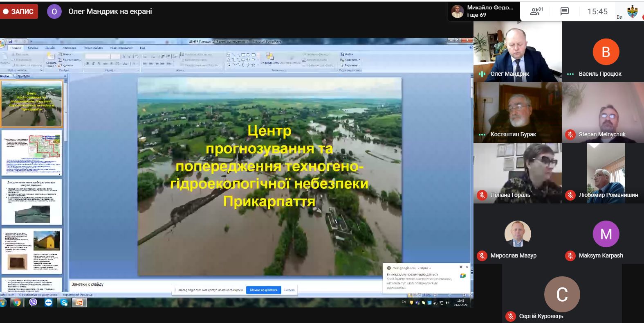
Task: Click the dots indicator beside Василь Процюк
Action: pyautogui.click(x=570, y=74)
